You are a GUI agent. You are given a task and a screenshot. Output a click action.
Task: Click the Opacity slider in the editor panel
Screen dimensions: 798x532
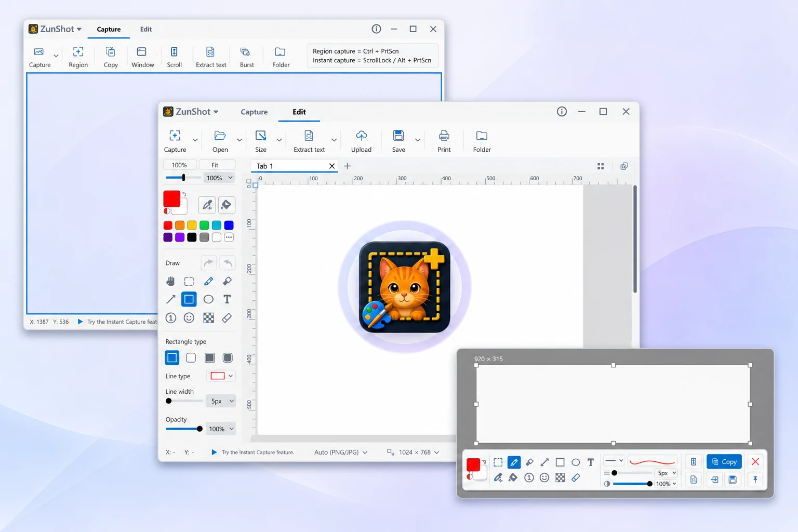[x=184, y=429]
